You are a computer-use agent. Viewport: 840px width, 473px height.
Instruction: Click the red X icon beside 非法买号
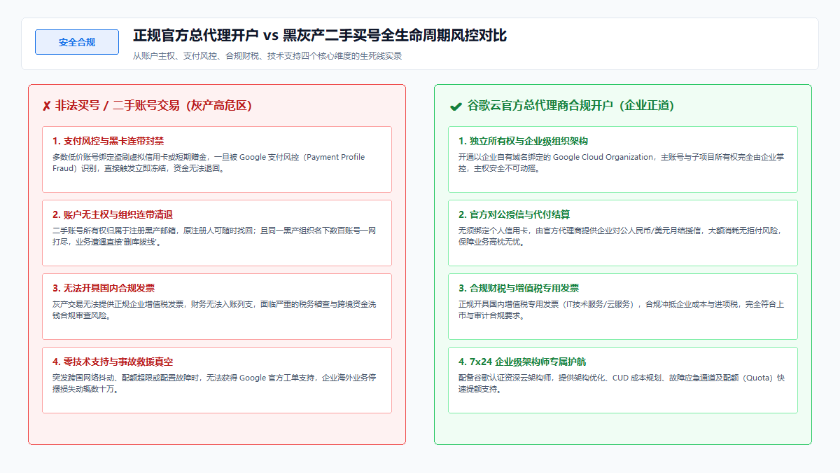46,106
